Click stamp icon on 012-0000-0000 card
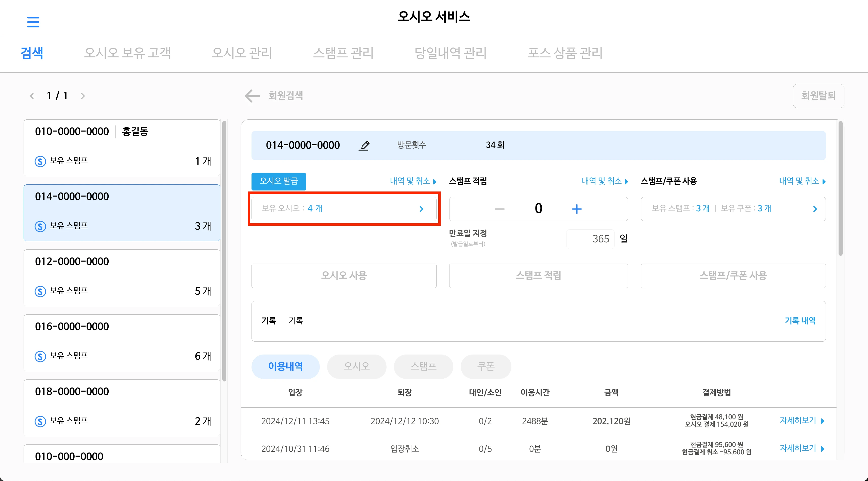Image resolution: width=868 pixels, height=481 pixels. 40,291
